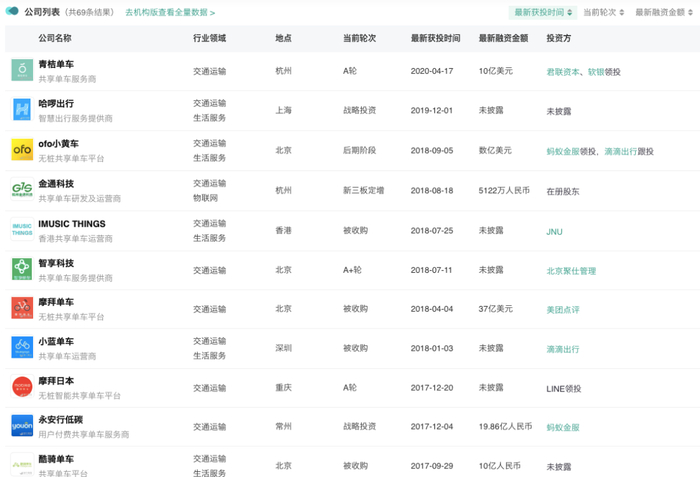Image resolution: width=700 pixels, height=477 pixels.
Task: Click the 青桔单车 logo icon
Action: (22, 71)
